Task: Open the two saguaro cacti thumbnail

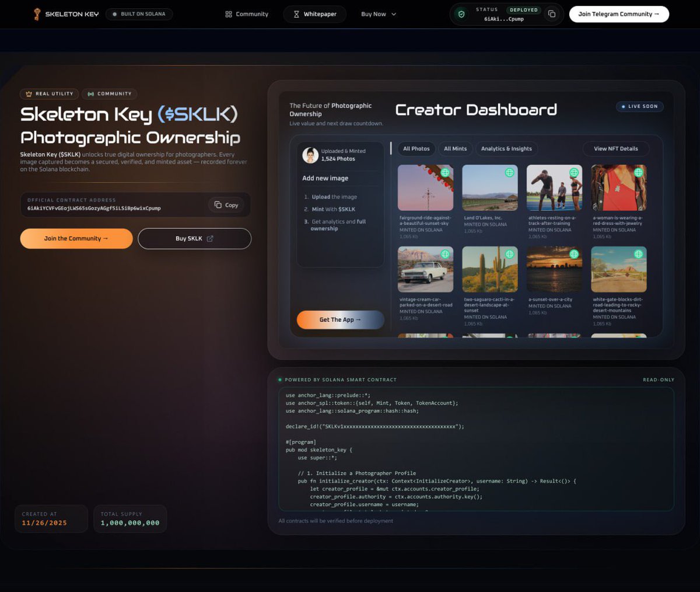Action: [490, 269]
